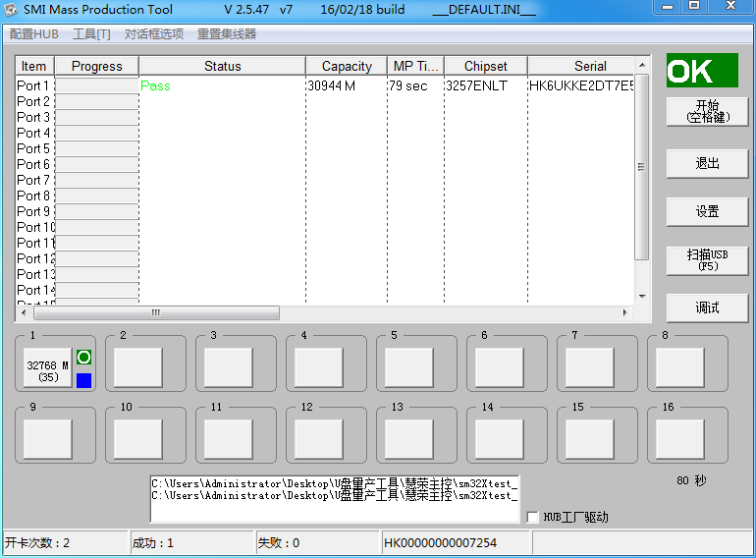Select the Port 1 row label
Image resolution: width=756 pixels, height=558 pixels.
[33, 85]
